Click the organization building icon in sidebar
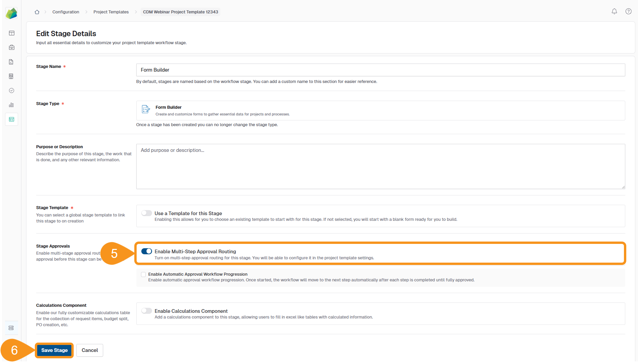The width and height of the screenshot is (638, 364). [11, 76]
